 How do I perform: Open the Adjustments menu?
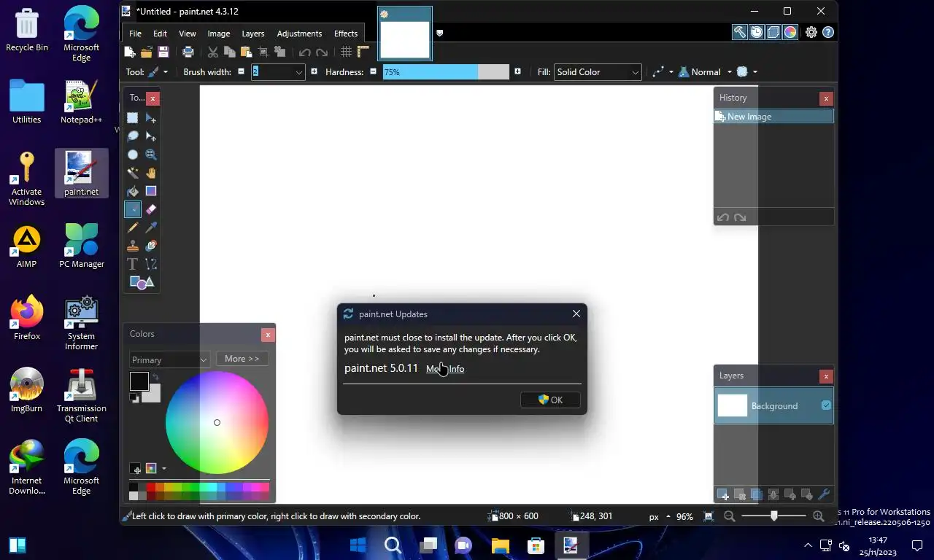point(299,34)
